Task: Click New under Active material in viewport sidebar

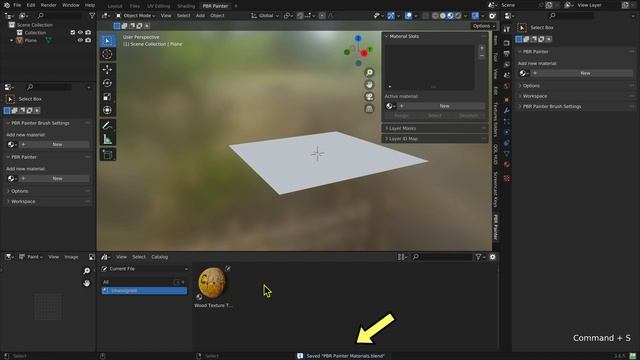Action: pyautogui.click(x=442, y=106)
